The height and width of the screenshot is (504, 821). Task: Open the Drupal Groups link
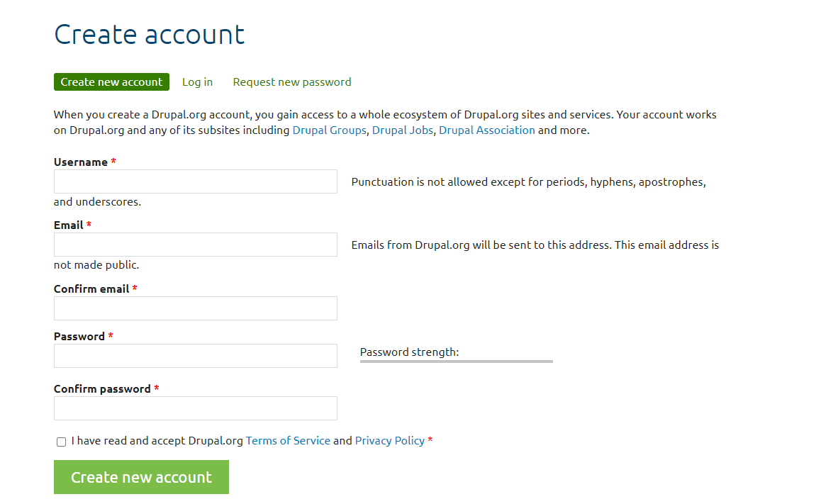(x=329, y=130)
